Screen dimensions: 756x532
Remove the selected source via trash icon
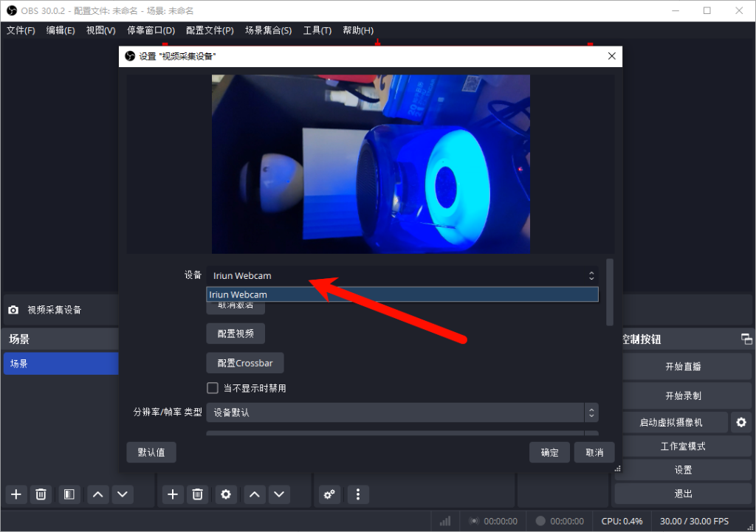click(197, 494)
